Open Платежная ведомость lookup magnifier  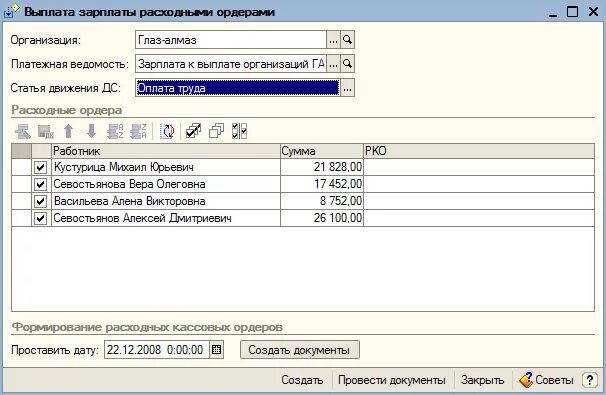(347, 64)
